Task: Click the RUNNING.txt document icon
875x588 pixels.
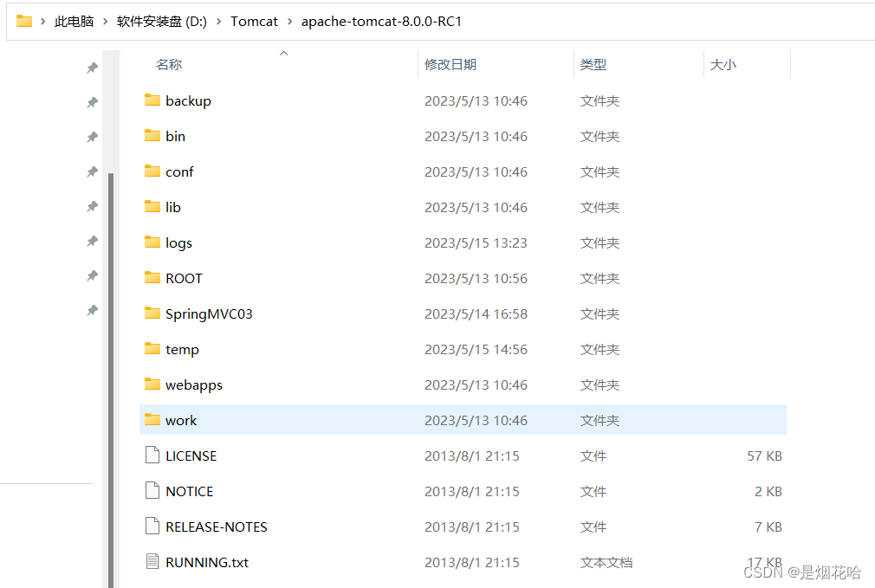Action: point(152,561)
